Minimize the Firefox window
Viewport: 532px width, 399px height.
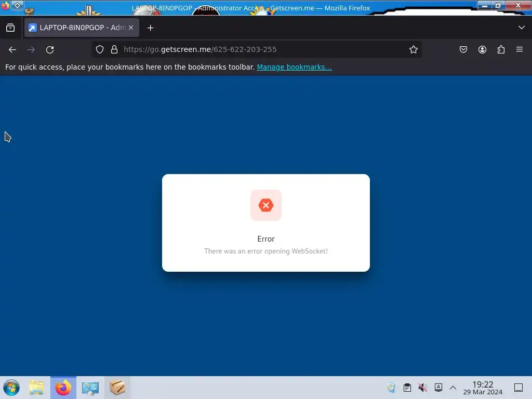coord(485,5)
